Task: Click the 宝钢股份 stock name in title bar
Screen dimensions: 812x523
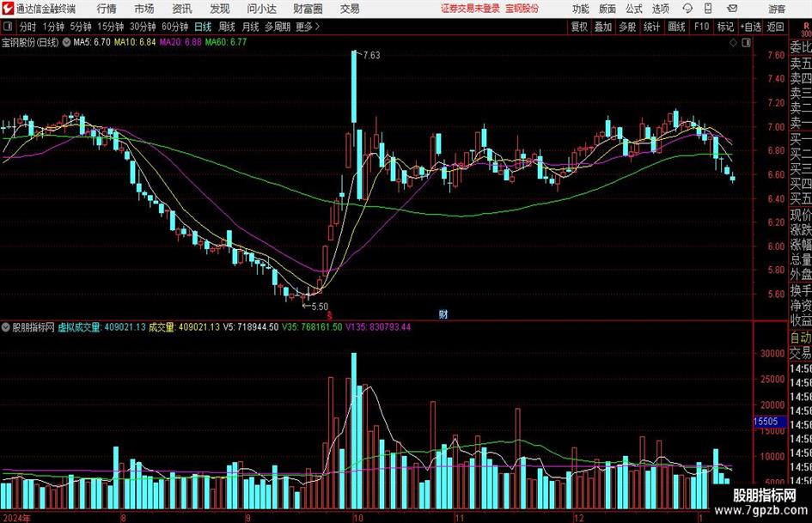Action: 522,9
